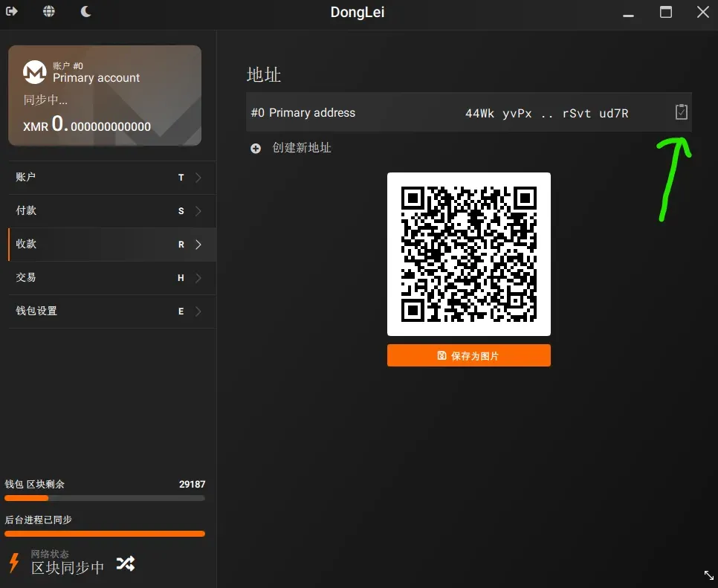Click the close wallet logout icon
The height and width of the screenshot is (588, 718).
[12, 11]
